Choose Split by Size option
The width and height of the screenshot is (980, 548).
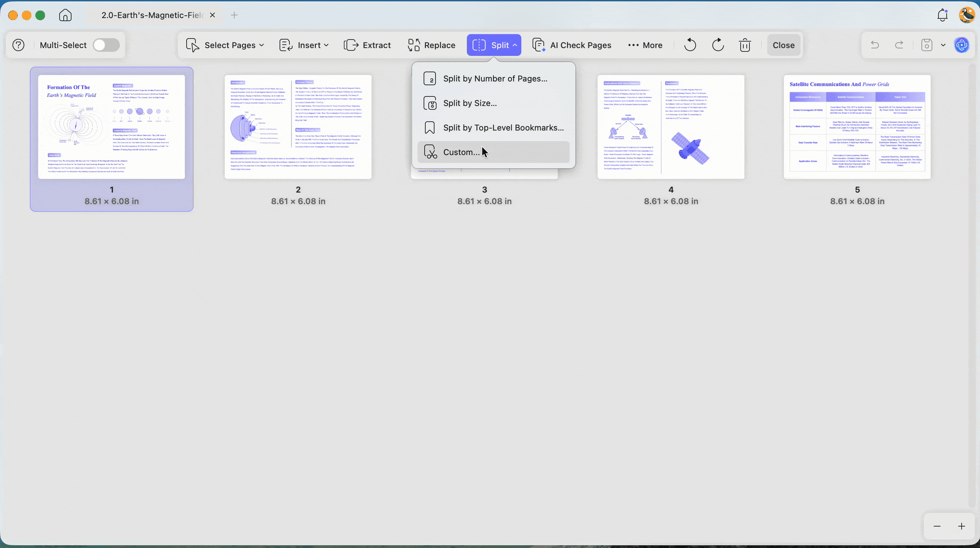[493, 103]
